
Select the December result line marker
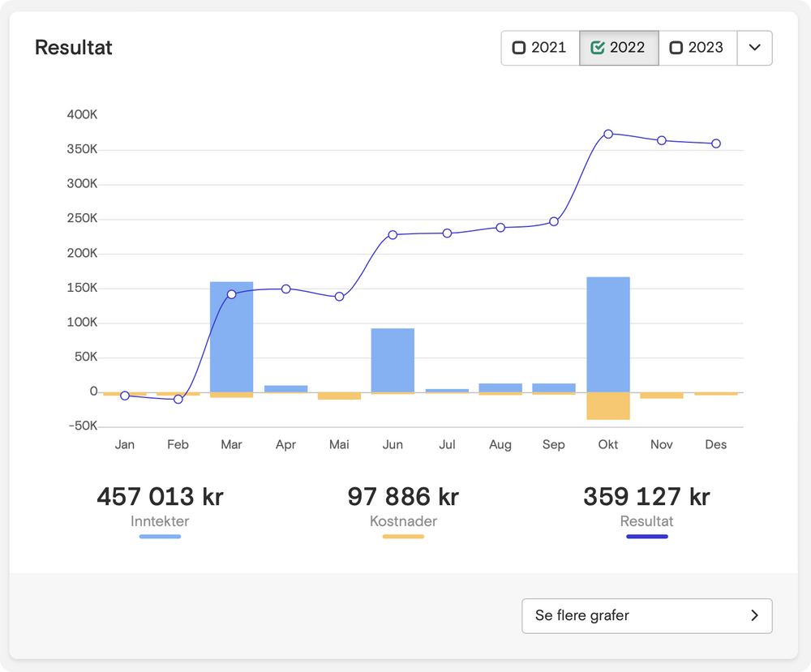pyautogui.click(x=716, y=143)
